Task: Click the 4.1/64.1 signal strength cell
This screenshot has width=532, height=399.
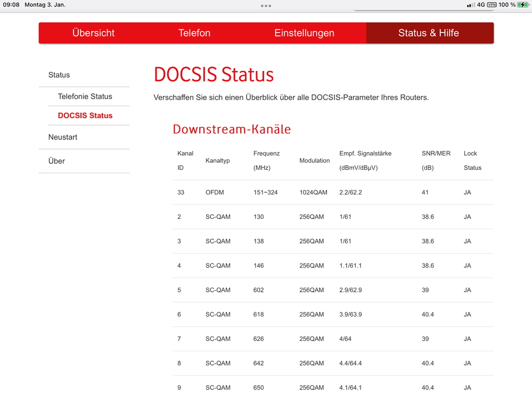Action: click(350, 388)
